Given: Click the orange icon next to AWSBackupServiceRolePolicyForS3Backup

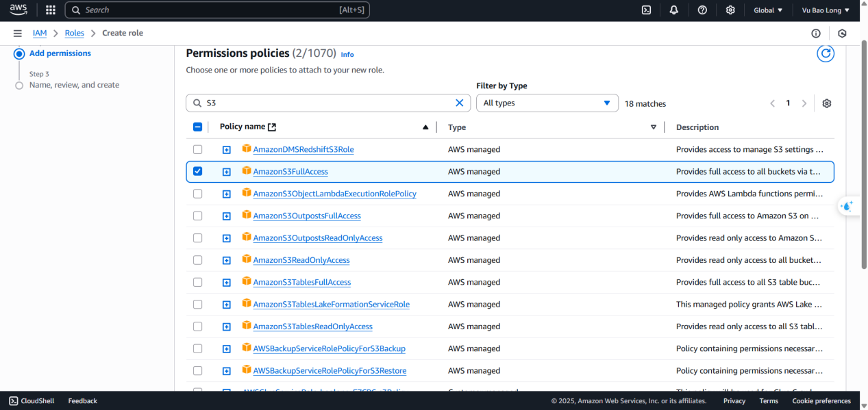Looking at the screenshot, I should (247, 348).
